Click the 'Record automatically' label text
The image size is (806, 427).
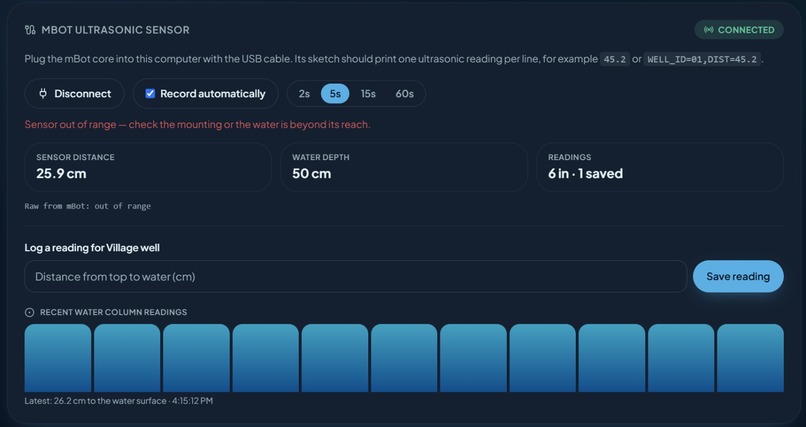(x=213, y=94)
